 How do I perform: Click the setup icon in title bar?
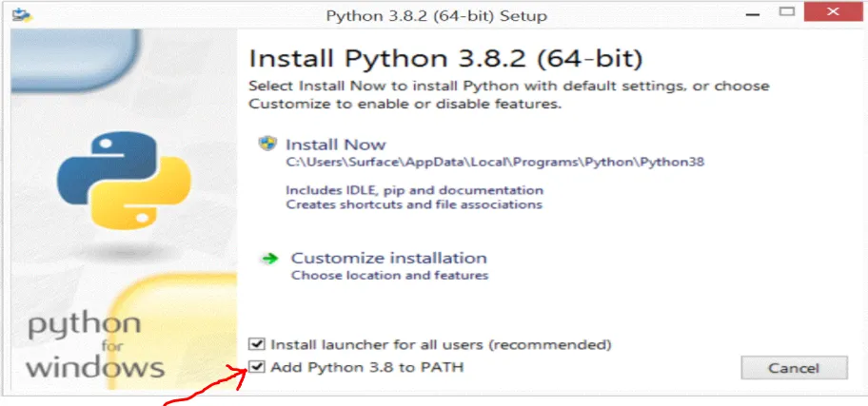23,14
